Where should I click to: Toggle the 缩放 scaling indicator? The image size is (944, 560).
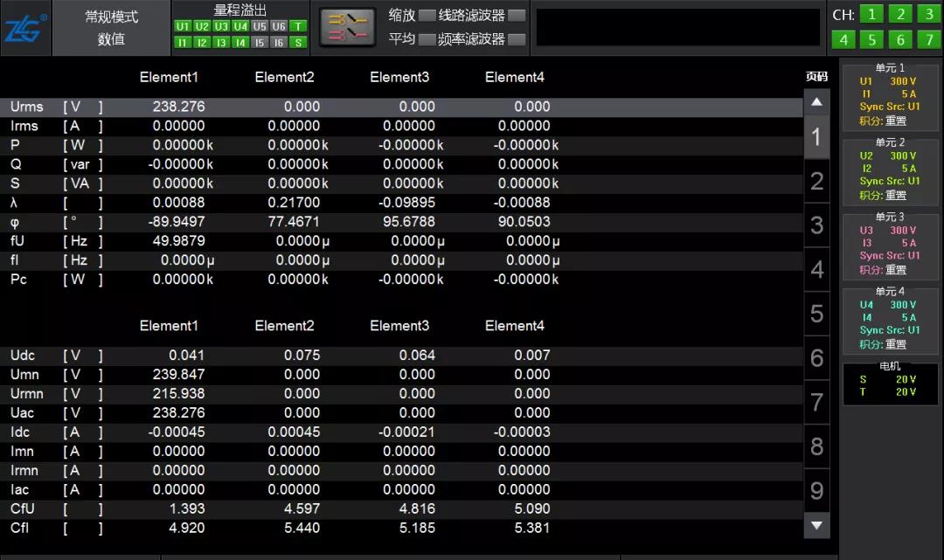point(427,15)
